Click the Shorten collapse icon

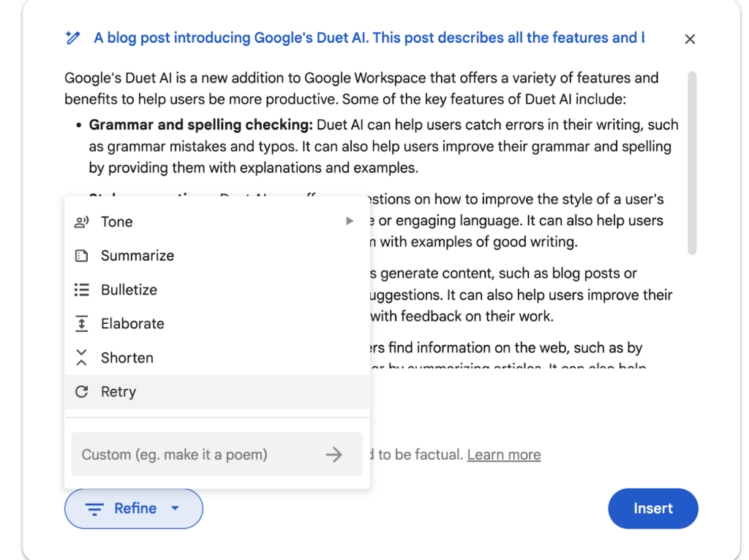coord(81,357)
